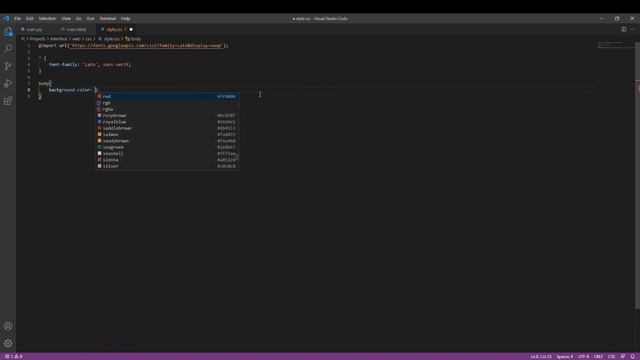This screenshot has width=640, height=360.
Task: Choose 'salmon' from the suggestions
Action: tap(167, 134)
